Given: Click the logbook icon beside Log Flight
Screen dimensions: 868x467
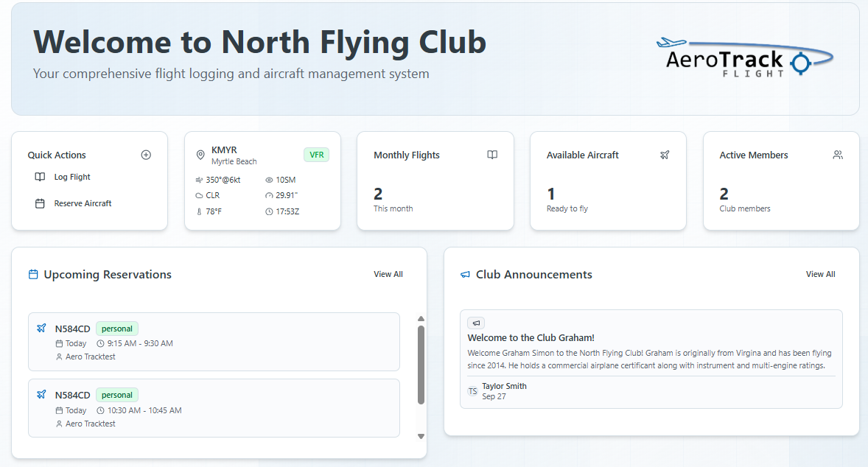Looking at the screenshot, I should (42, 177).
